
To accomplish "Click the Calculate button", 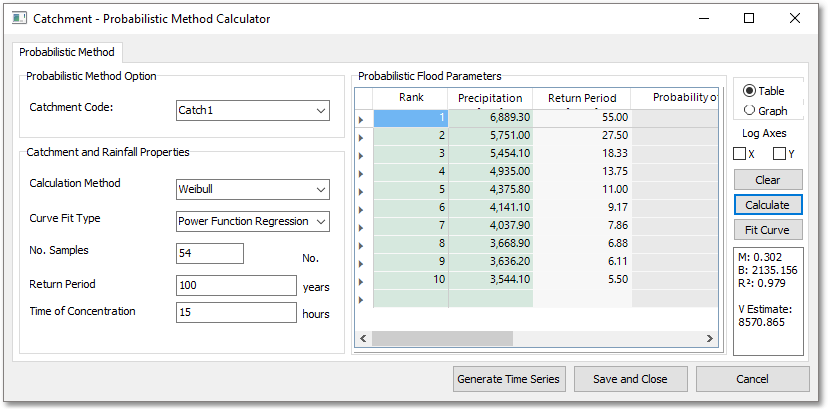I will (x=768, y=204).
